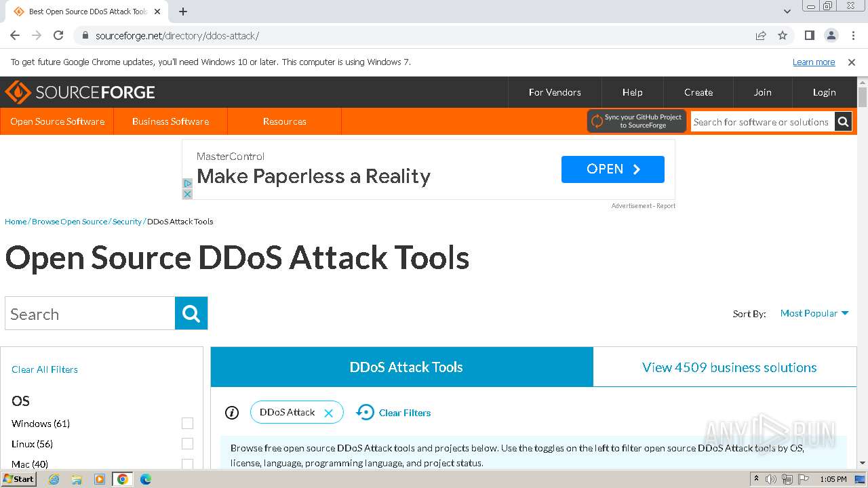868x488 pixels.
Task: Click Clear All Filters link
Action: click(45, 369)
